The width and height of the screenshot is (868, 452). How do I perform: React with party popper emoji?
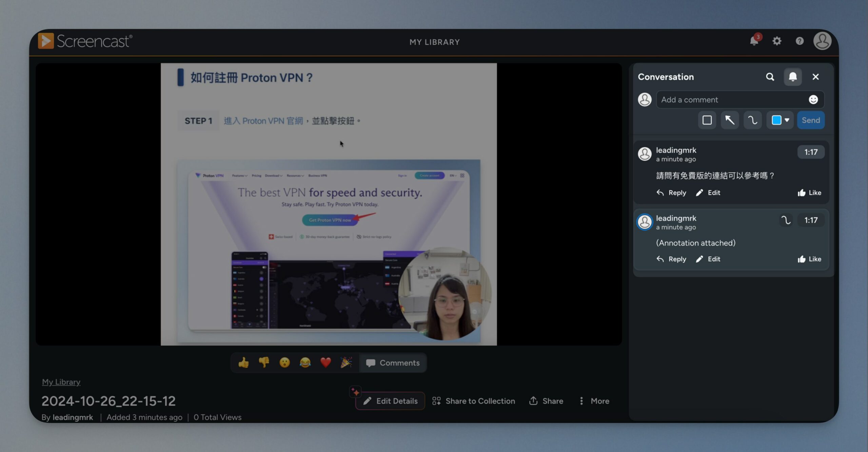click(x=346, y=363)
